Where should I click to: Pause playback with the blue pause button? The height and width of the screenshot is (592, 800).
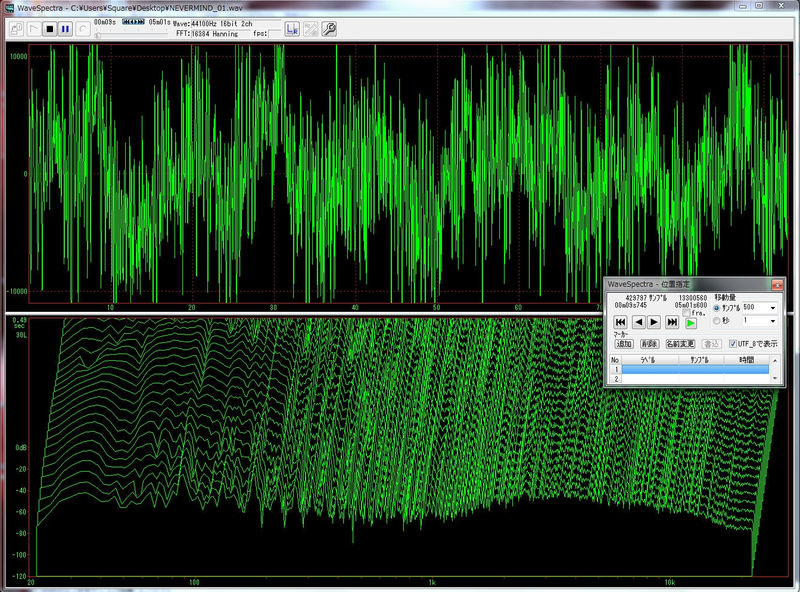(x=65, y=28)
